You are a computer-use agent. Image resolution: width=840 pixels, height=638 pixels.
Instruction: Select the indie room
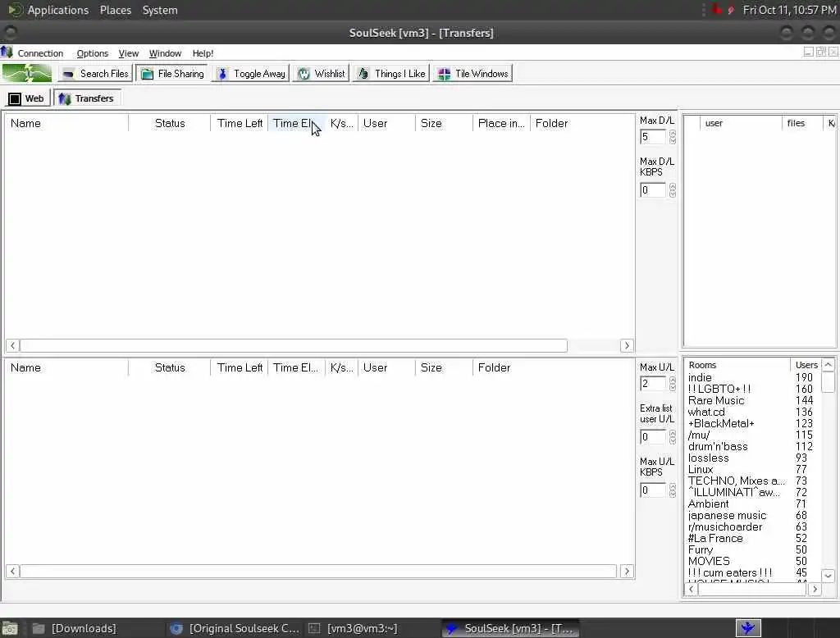[x=700, y=378]
